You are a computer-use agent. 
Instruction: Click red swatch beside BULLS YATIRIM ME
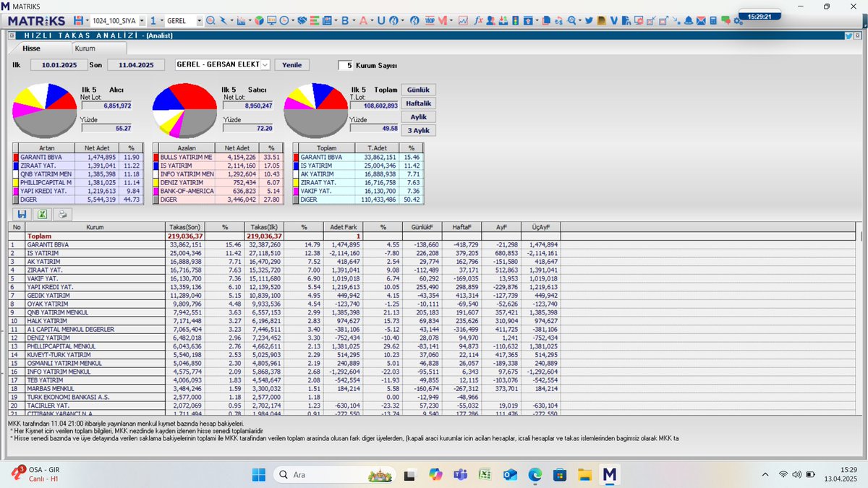(156, 156)
